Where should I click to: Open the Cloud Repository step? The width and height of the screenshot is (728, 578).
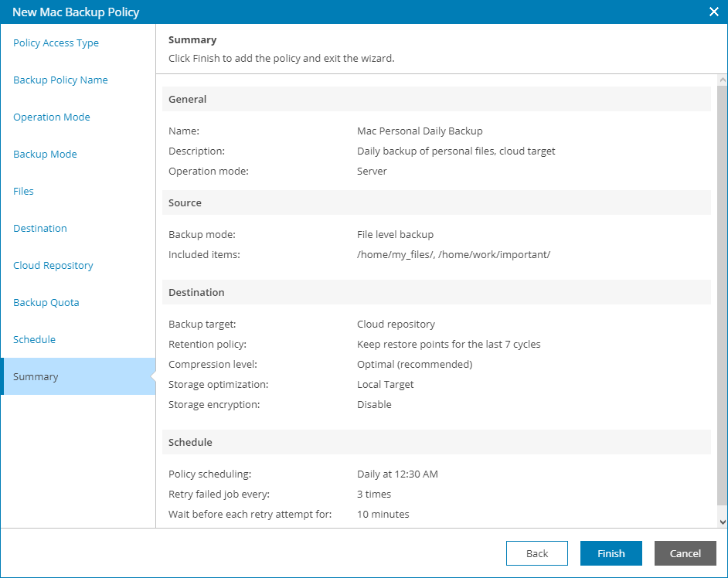[53, 266]
